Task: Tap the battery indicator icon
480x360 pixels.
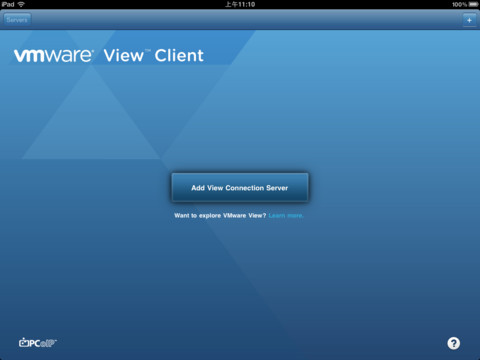Action: tap(473, 4)
